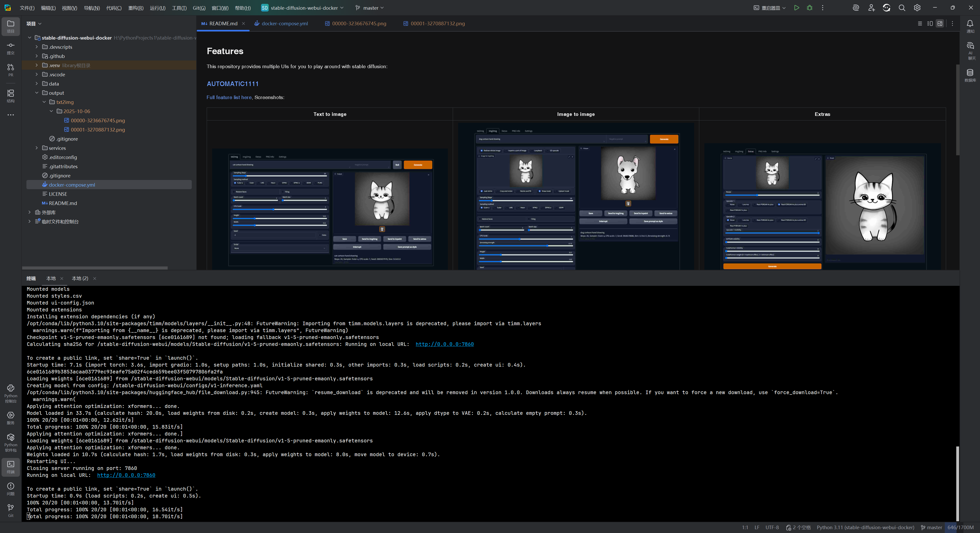Click the green Run button
Viewport: 980px width, 533px height.
(796, 8)
